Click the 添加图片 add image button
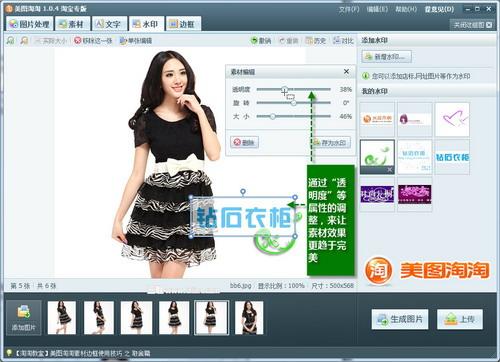The height and width of the screenshot is (362, 500). (x=24, y=318)
